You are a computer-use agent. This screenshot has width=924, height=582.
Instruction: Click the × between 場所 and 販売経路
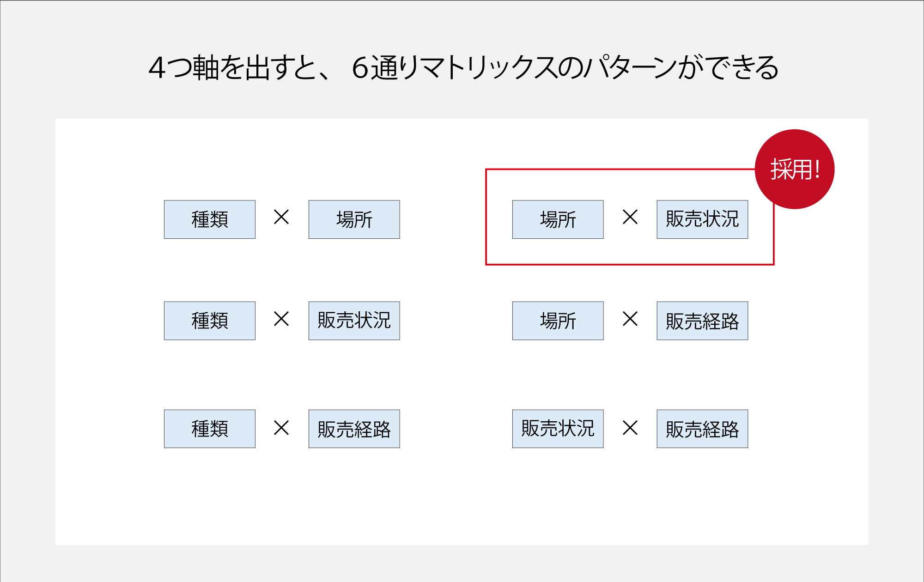click(x=630, y=318)
